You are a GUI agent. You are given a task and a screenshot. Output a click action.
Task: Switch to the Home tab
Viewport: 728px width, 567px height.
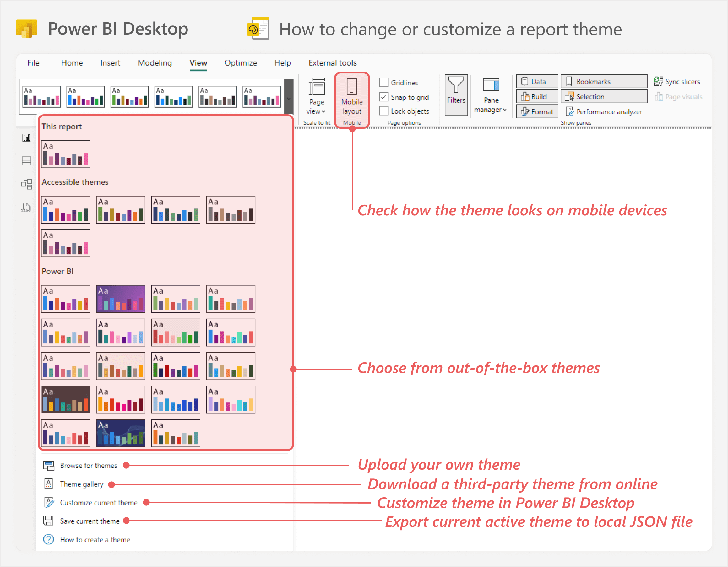pos(72,62)
